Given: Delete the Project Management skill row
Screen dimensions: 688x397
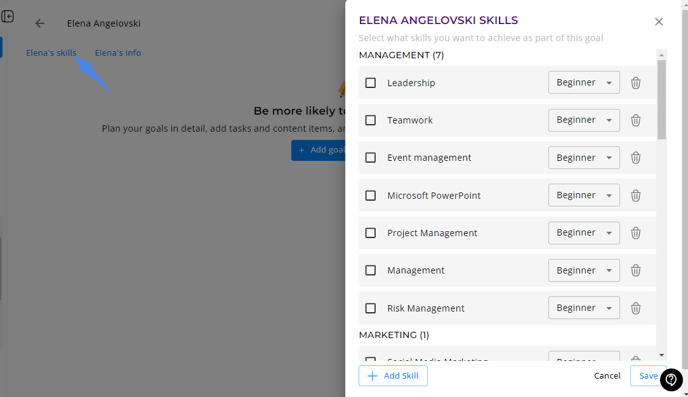Looking at the screenshot, I should tap(636, 233).
